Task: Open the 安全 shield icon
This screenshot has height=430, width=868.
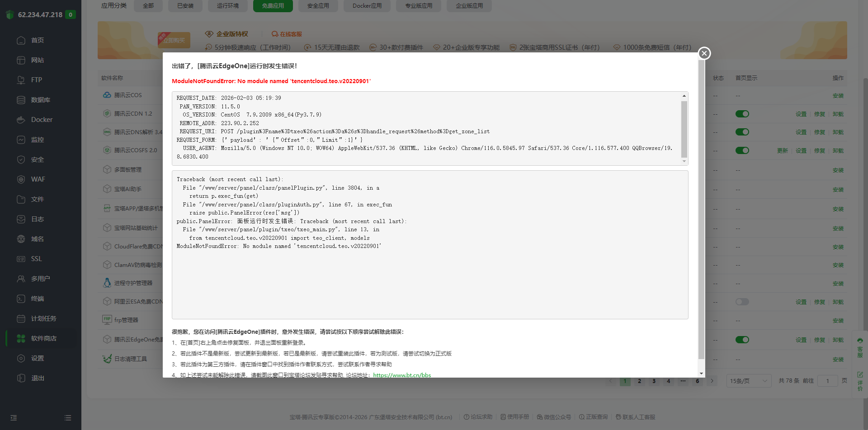Action: coord(21,159)
